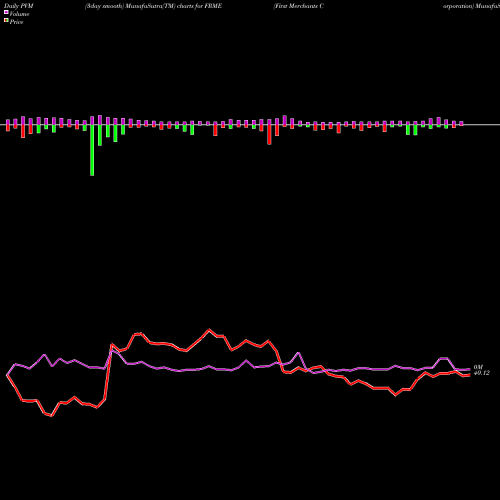Select the Volume legend label
The width and height of the screenshot is (500, 500).
pos(19,14)
